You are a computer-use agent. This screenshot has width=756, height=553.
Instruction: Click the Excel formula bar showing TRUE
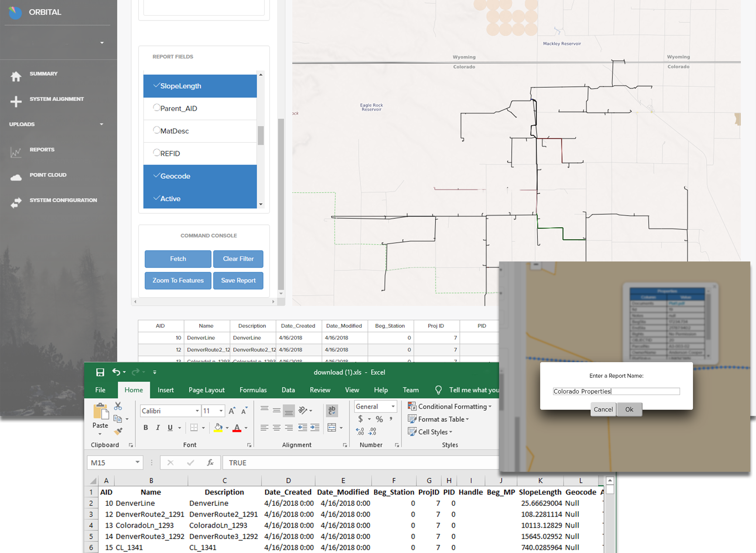pyautogui.click(x=360, y=463)
